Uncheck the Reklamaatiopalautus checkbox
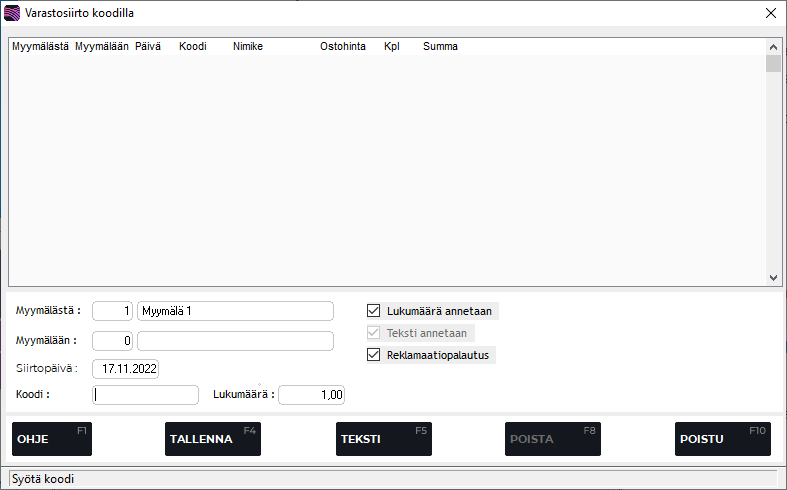This screenshot has height=490, width=787. 374,355
